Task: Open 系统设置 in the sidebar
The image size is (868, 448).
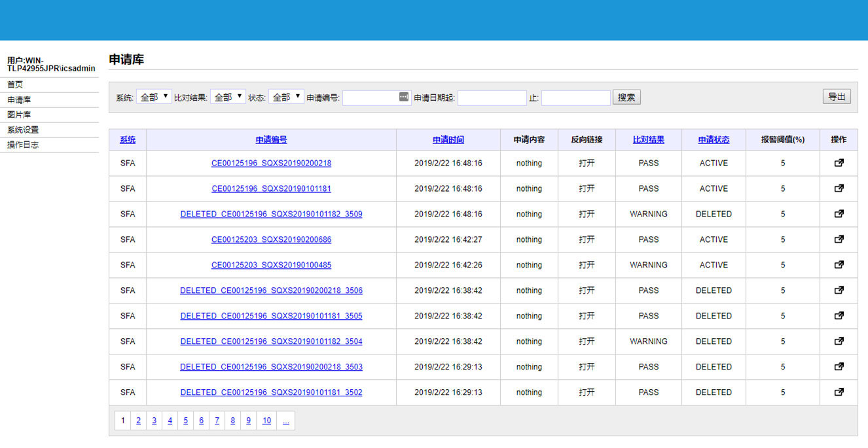Action: coord(23,130)
